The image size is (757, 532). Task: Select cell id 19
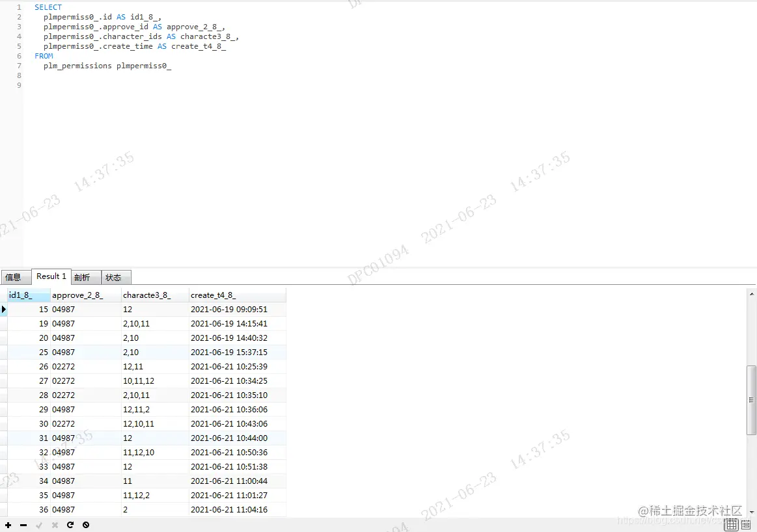[29, 324]
